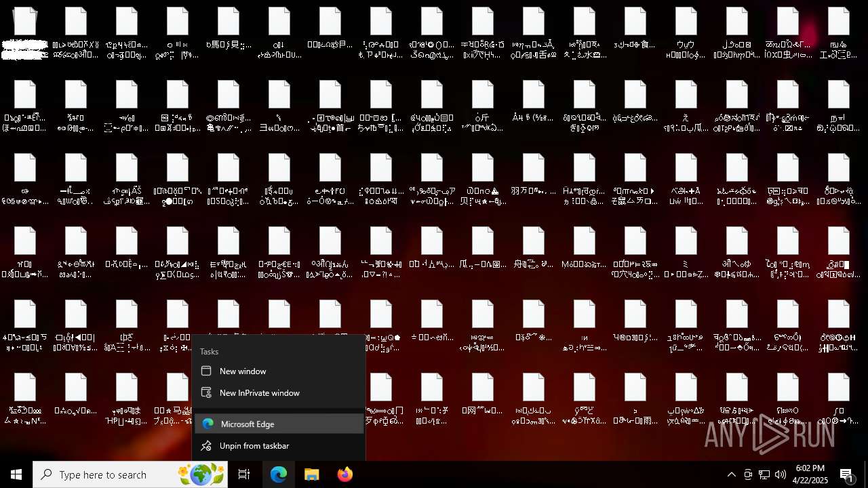868x488 pixels.
Task: Select Unpin from taskbar
Action: [279, 446]
